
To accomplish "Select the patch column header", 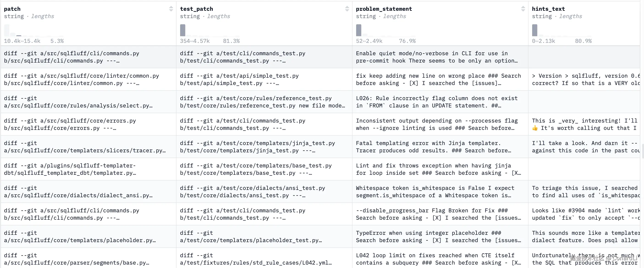I will [x=13, y=9].
